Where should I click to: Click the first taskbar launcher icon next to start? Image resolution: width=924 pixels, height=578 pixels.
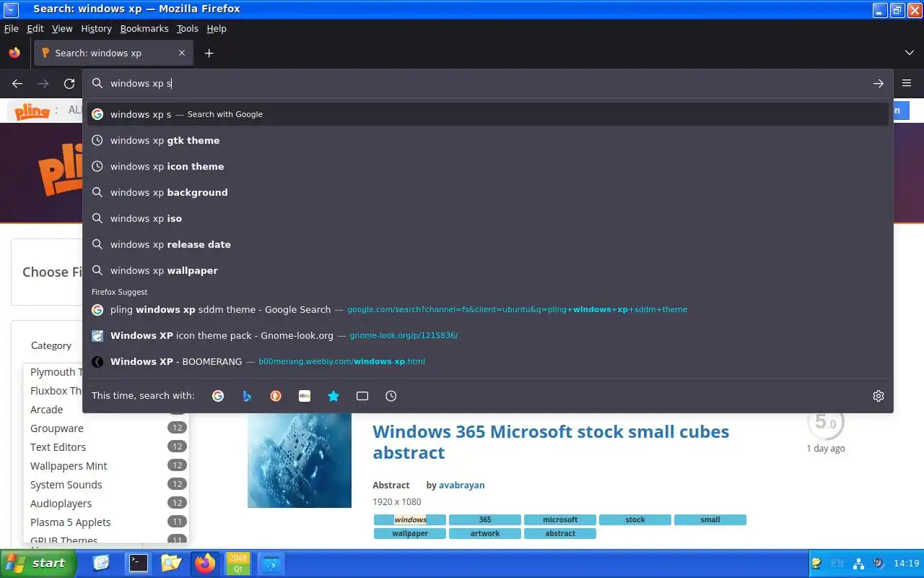101,563
